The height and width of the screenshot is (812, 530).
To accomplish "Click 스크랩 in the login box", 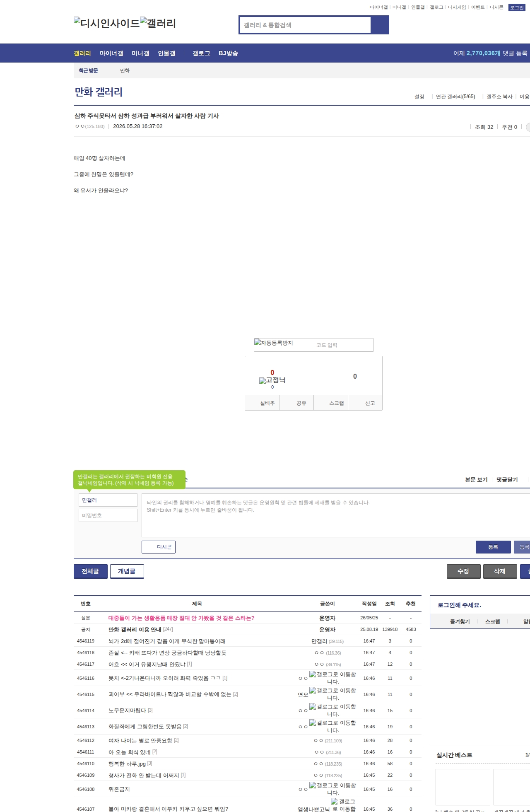I will [x=492, y=621].
